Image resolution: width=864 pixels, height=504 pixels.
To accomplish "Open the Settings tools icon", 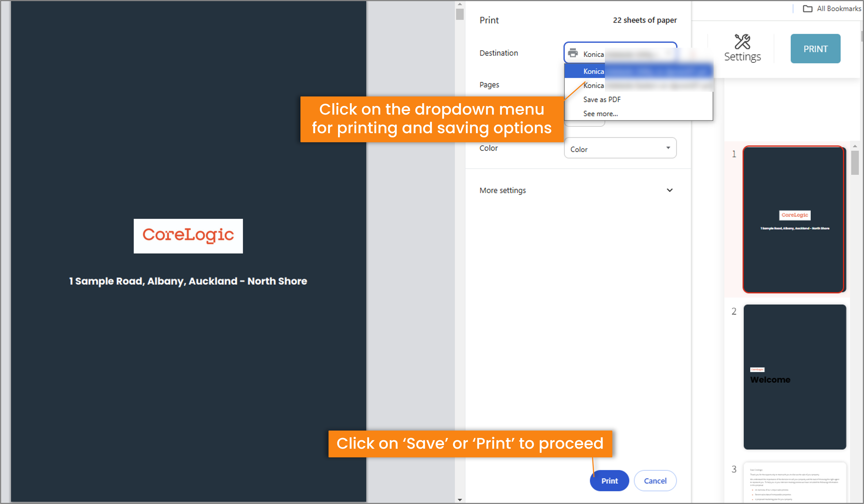I will tap(742, 48).
